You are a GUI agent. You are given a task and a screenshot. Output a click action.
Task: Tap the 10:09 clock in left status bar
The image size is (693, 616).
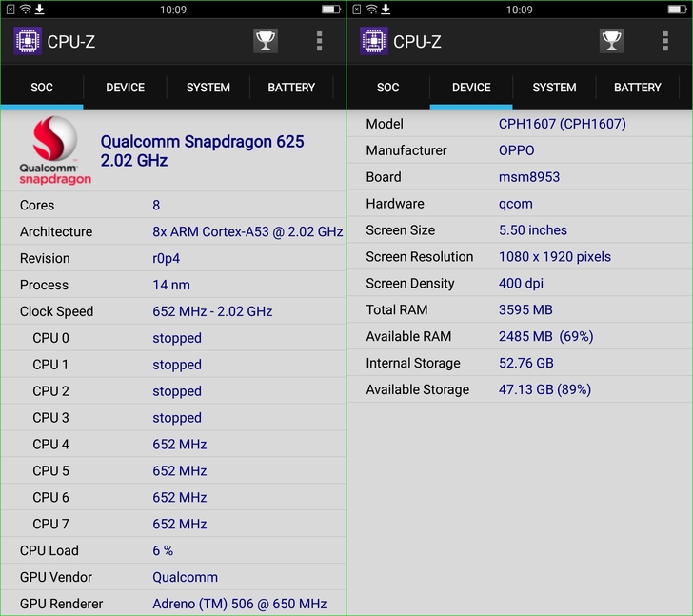[x=173, y=10]
